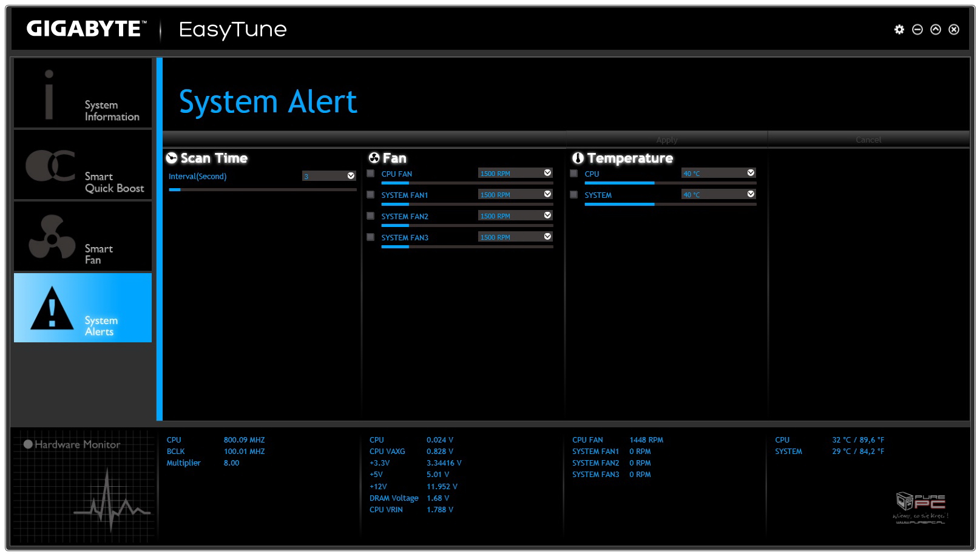Click the +12V 11.952 V reading
The width and height of the screenshot is (980, 556).
click(442, 487)
